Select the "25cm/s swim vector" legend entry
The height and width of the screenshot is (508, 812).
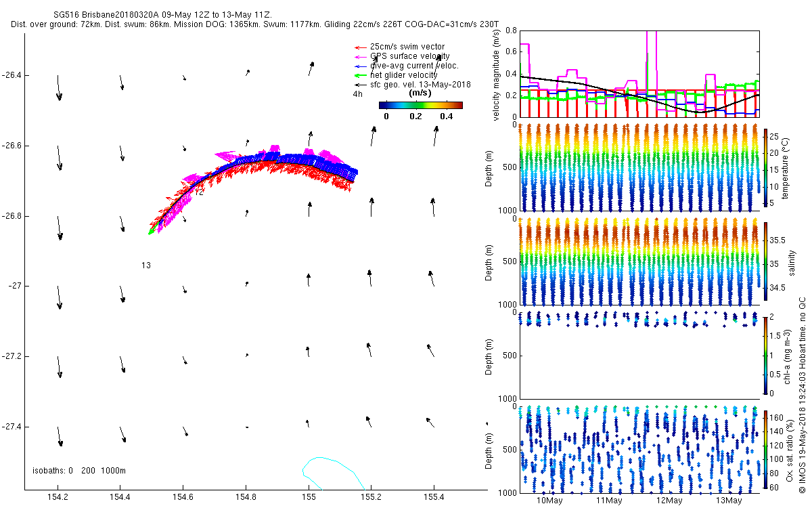coord(409,46)
